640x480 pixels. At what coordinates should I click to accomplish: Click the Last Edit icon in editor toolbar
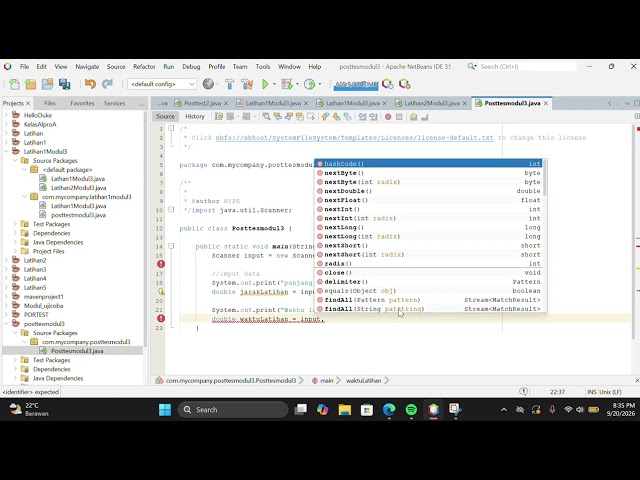219,117
